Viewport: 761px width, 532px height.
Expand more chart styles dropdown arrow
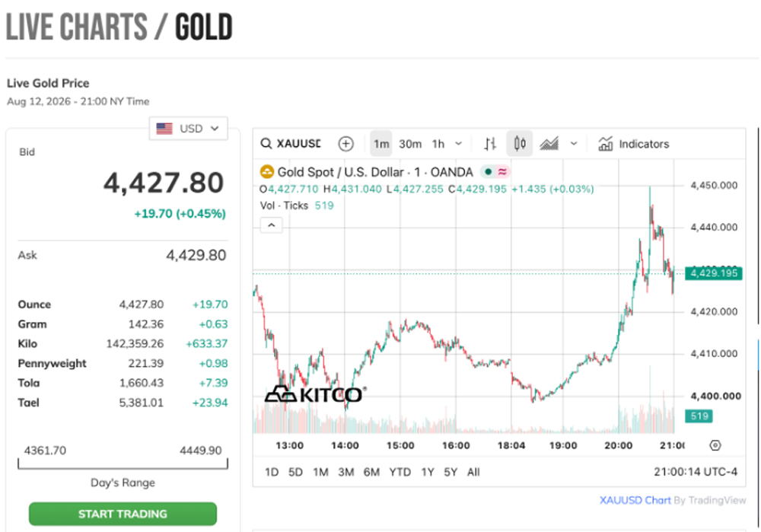(574, 144)
